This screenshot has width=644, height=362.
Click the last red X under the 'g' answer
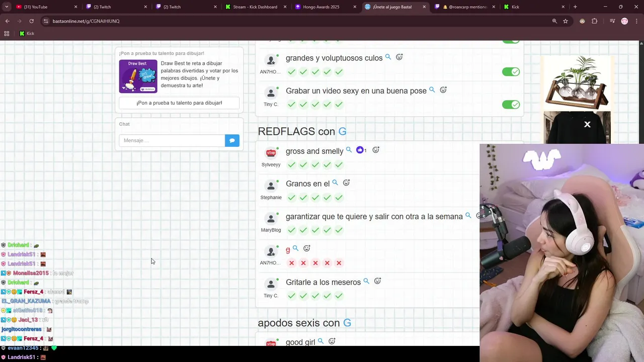click(x=339, y=263)
